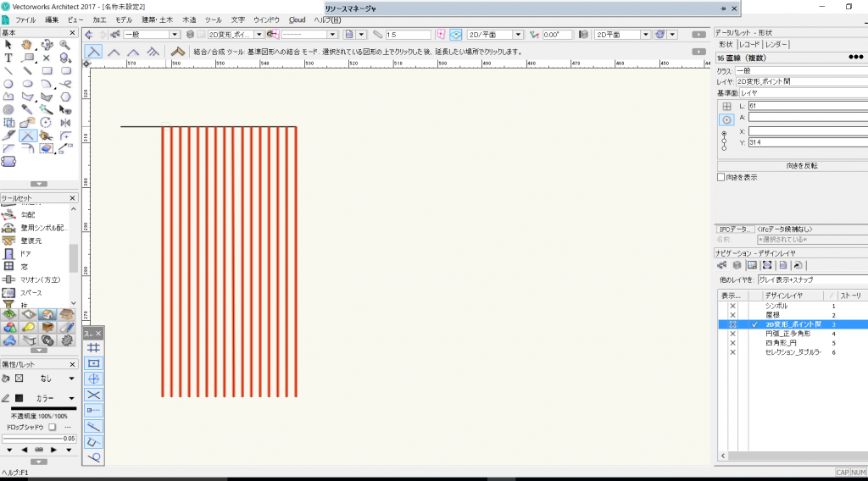Open the ファイル menu

pyautogui.click(x=25, y=20)
